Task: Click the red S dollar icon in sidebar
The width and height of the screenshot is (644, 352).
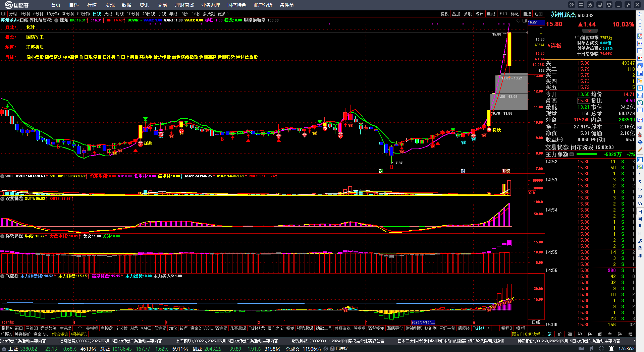Action: pos(640,135)
